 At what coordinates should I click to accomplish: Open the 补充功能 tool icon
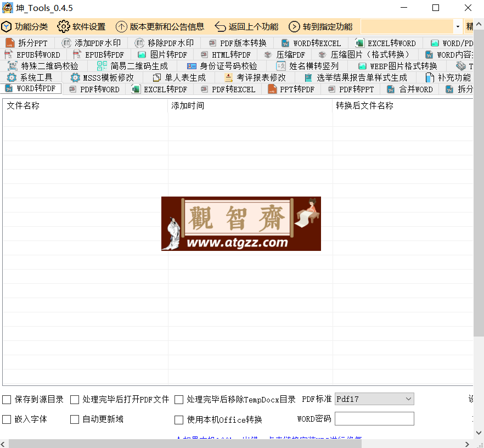point(430,77)
